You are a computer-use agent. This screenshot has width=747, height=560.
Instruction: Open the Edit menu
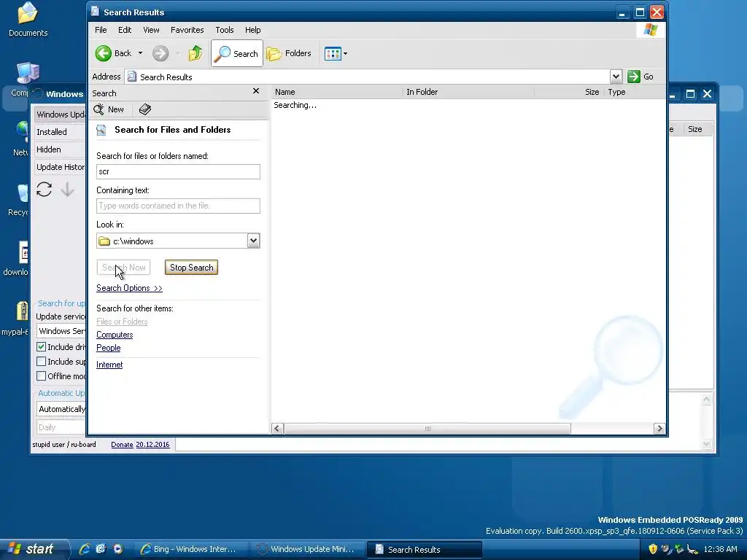tap(125, 30)
